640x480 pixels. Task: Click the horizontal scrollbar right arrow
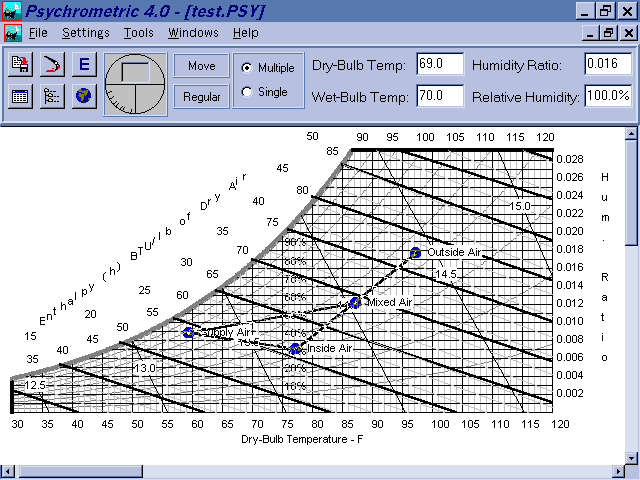coord(618,471)
